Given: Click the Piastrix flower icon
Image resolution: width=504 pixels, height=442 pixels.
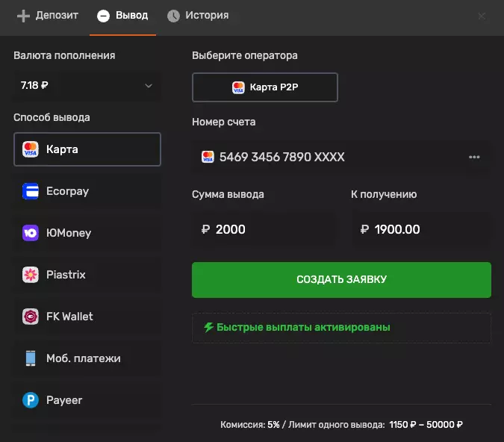Looking at the screenshot, I should [31, 275].
